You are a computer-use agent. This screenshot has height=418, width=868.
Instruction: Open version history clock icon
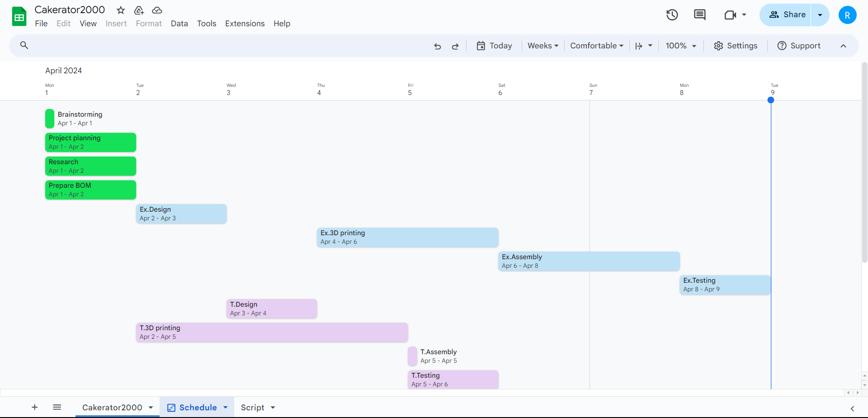tap(672, 15)
